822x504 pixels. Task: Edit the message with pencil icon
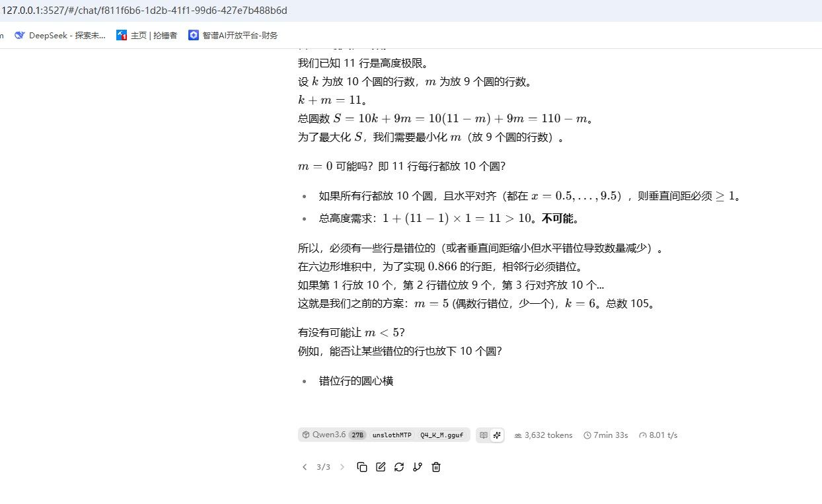point(381,467)
